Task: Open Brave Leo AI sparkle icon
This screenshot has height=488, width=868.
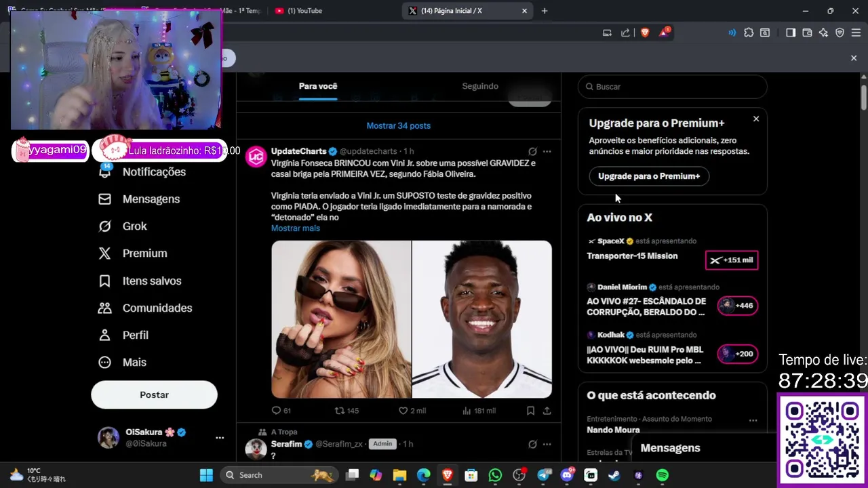Action: coord(823,33)
